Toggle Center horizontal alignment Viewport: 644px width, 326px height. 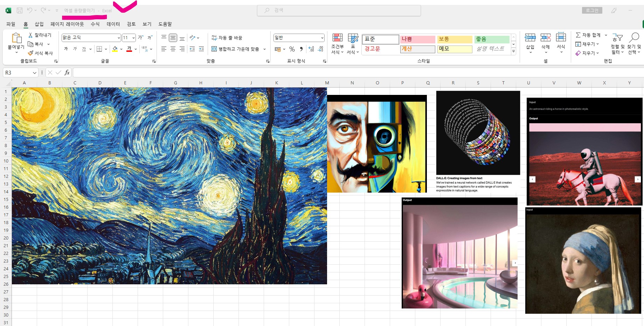[x=173, y=49]
